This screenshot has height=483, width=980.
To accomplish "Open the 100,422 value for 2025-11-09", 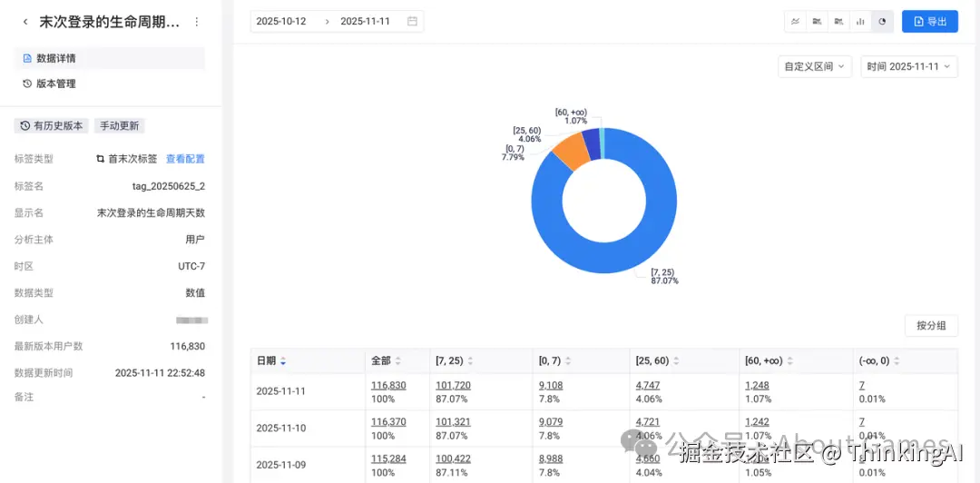I will click(453, 458).
